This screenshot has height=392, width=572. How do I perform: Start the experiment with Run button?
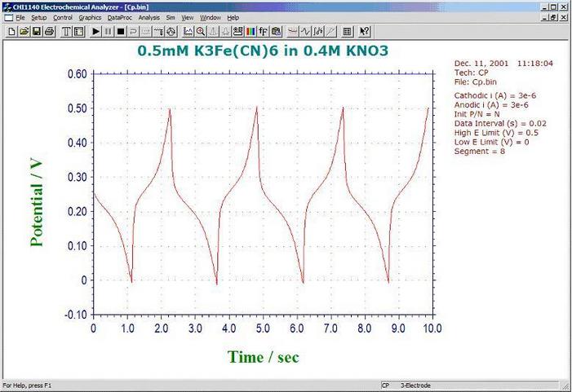(x=95, y=32)
